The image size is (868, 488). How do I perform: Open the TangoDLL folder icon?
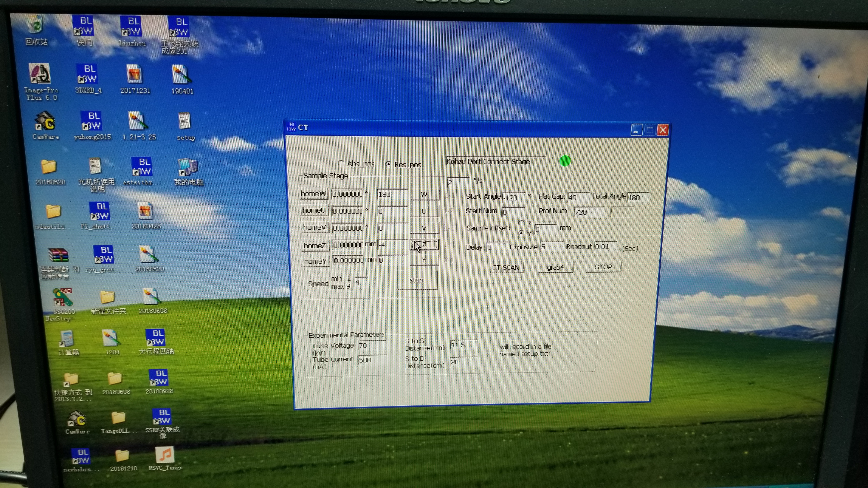coord(118,418)
